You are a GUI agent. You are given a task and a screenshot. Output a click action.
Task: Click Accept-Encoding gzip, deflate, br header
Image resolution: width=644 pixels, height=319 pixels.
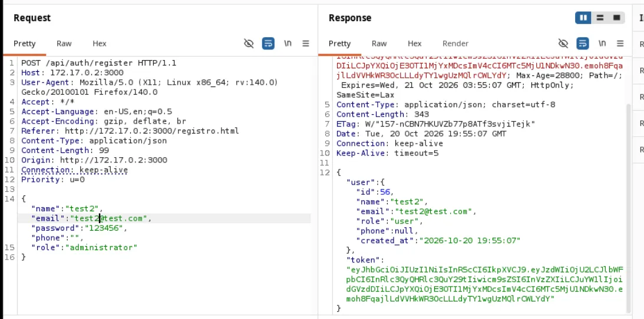pos(104,121)
